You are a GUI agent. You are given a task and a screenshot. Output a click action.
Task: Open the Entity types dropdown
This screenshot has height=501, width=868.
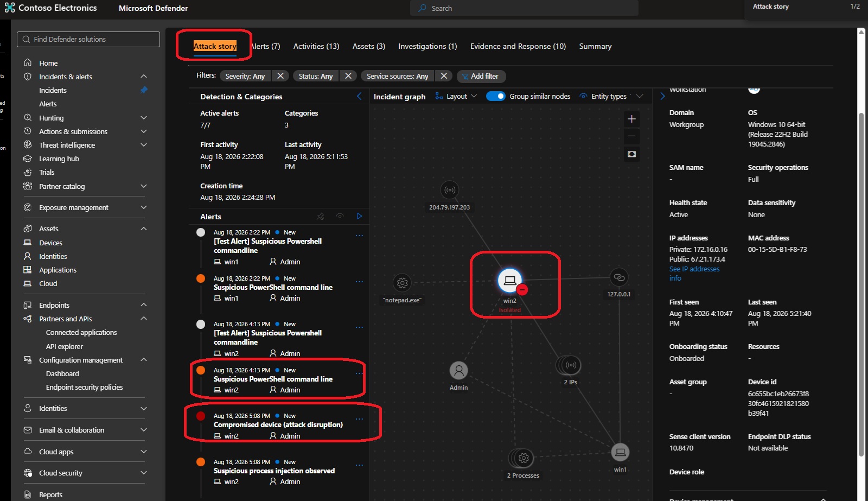[x=612, y=96]
